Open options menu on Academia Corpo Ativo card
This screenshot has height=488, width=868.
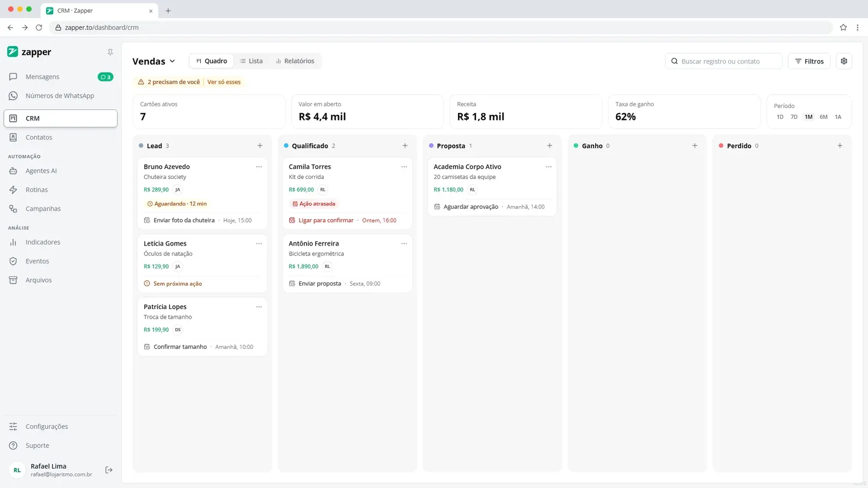tap(548, 167)
